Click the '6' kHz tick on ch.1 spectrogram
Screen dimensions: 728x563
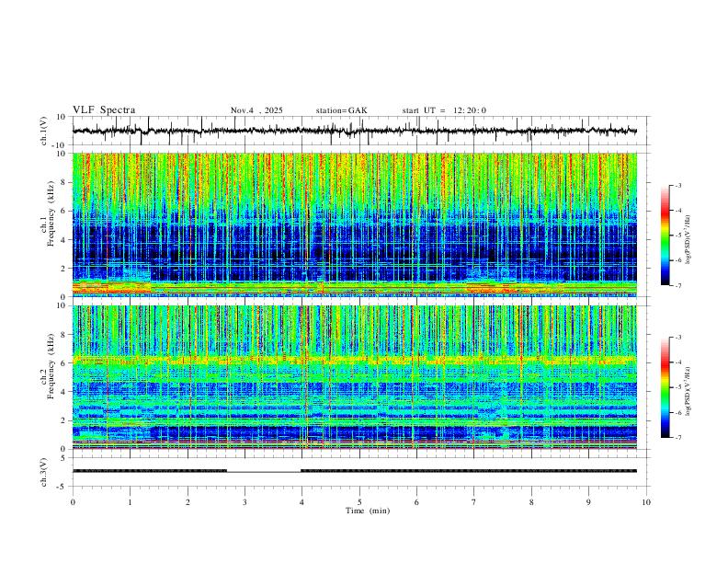(x=64, y=211)
